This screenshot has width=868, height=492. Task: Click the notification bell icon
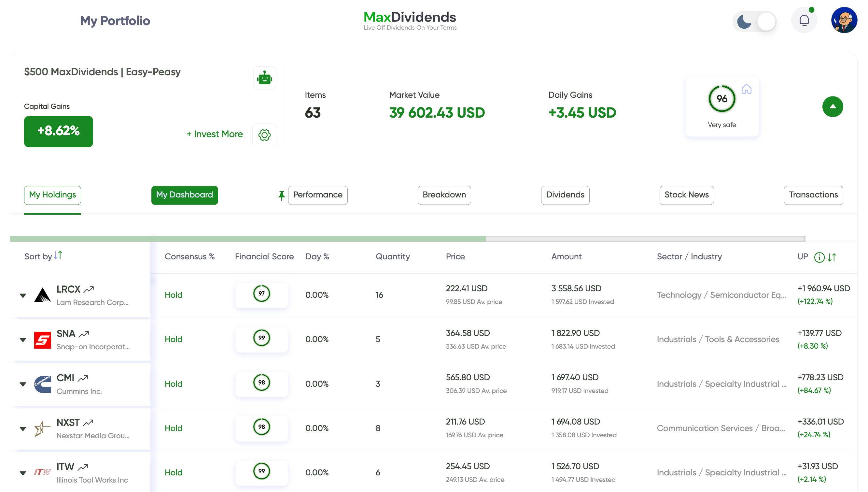click(804, 21)
